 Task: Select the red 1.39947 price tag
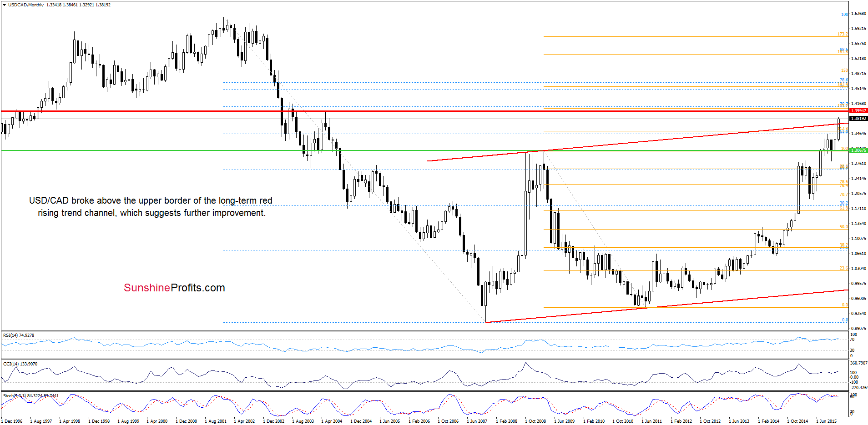tap(858, 110)
